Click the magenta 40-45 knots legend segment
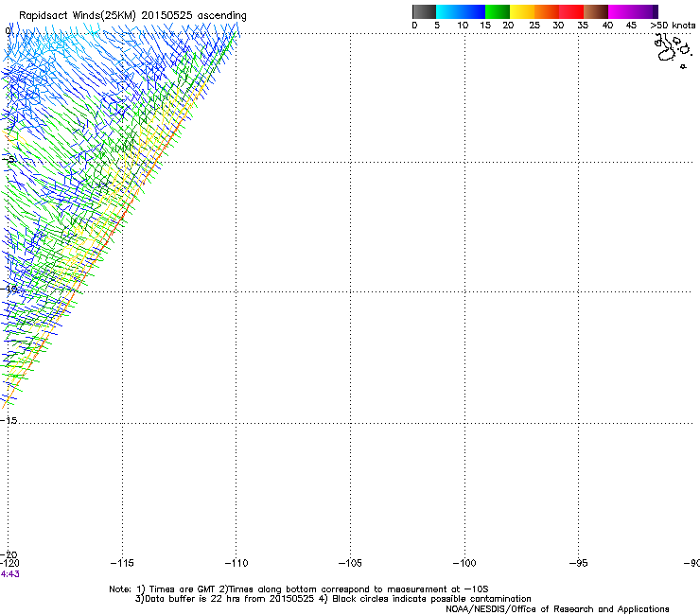700x615 pixels. [621, 11]
